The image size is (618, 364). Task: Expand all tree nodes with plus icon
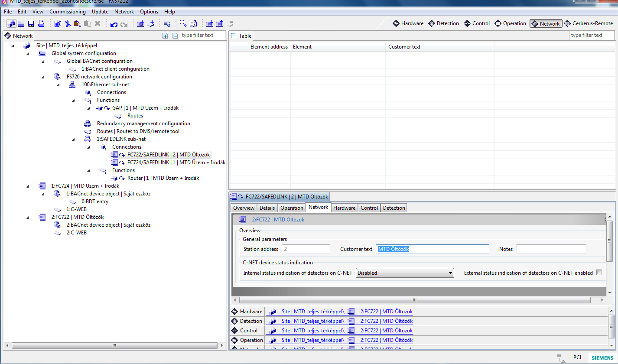tap(165, 36)
